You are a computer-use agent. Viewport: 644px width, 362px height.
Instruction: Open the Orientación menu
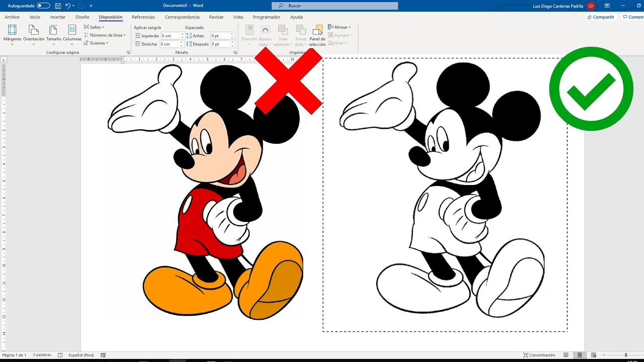[34, 34]
